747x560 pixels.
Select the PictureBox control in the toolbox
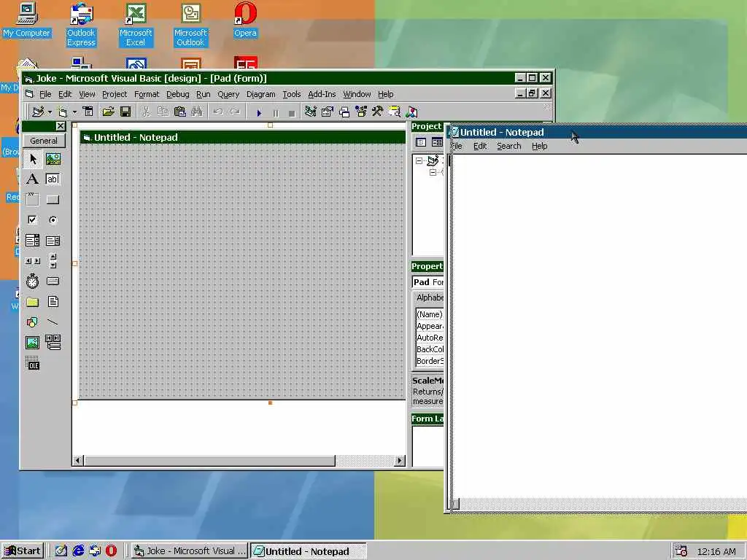pyautogui.click(x=53, y=158)
